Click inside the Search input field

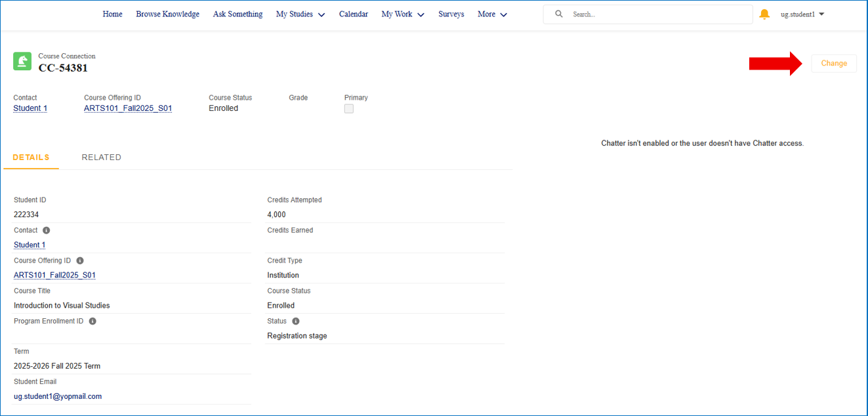coord(650,13)
